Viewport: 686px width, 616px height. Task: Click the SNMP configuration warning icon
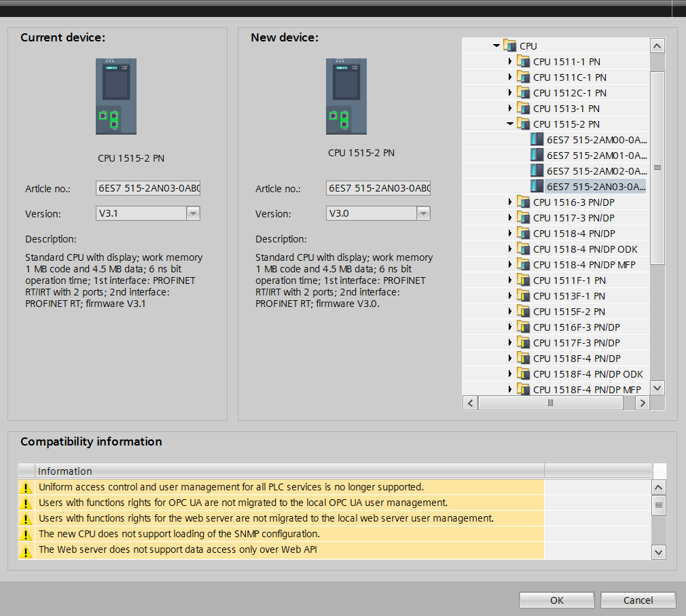pyautogui.click(x=26, y=535)
